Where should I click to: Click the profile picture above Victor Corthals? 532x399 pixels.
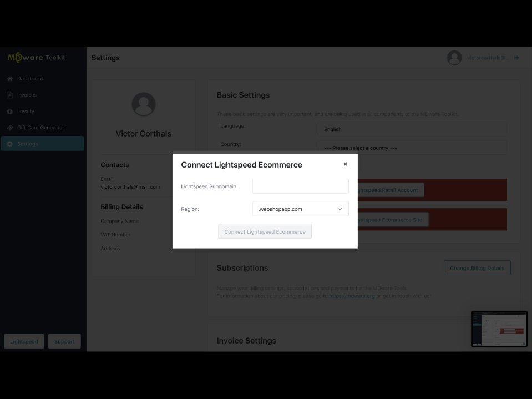pos(144,104)
